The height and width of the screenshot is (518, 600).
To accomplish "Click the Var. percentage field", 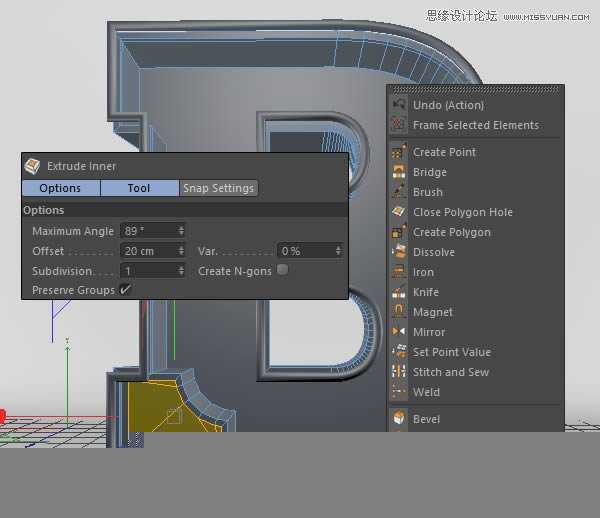I will [x=310, y=251].
